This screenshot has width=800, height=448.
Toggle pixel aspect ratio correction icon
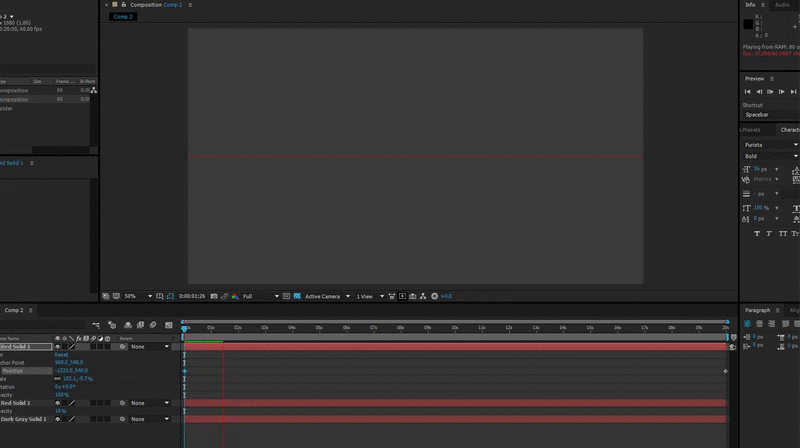pos(392,296)
